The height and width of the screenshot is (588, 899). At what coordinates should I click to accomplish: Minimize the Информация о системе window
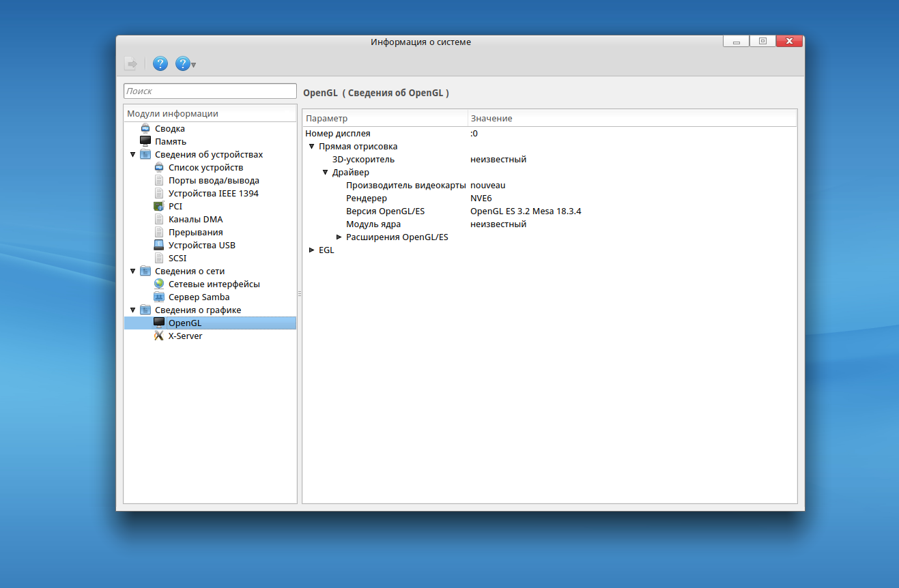coord(736,42)
